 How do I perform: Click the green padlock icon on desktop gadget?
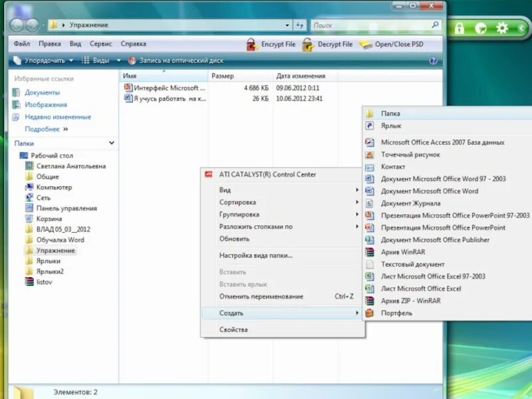(x=460, y=28)
